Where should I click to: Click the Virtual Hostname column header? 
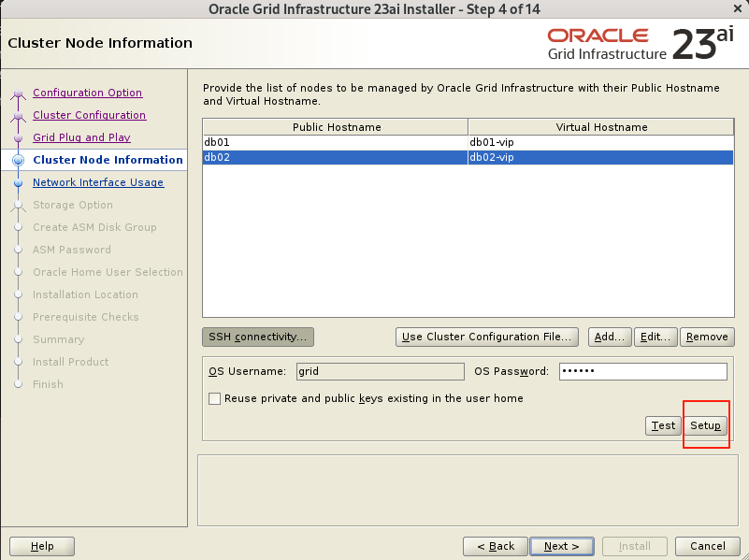pyautogui.click(x=601, y=127)
